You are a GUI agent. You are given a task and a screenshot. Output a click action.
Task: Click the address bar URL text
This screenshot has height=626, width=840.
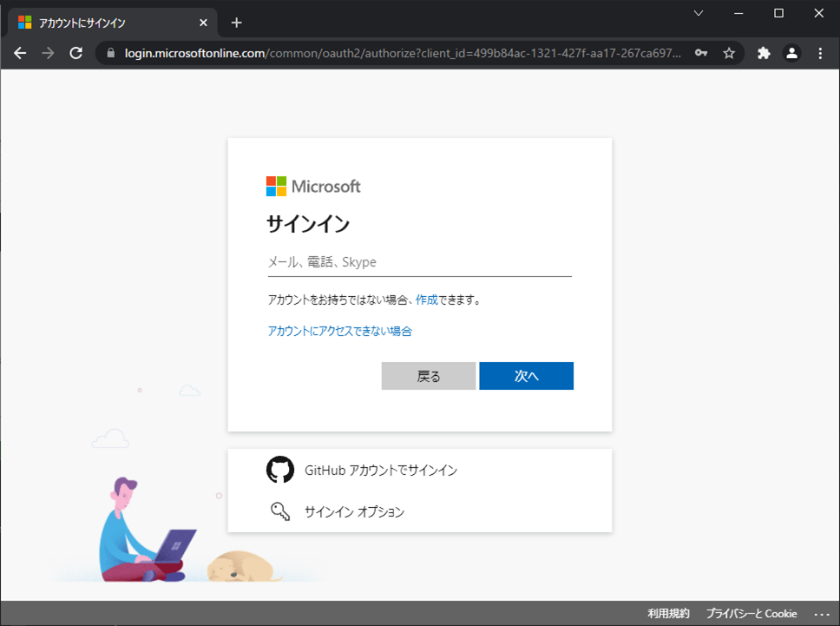[403, 53]
